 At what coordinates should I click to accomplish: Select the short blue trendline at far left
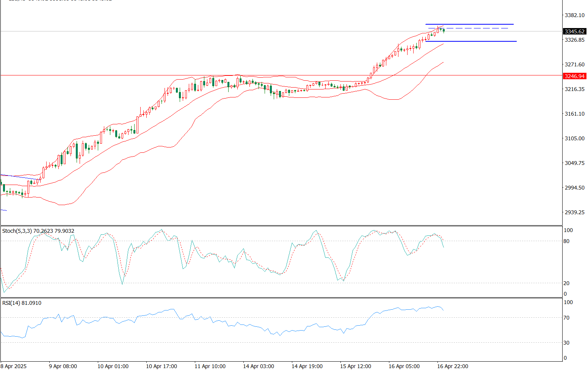coord(19,177)
